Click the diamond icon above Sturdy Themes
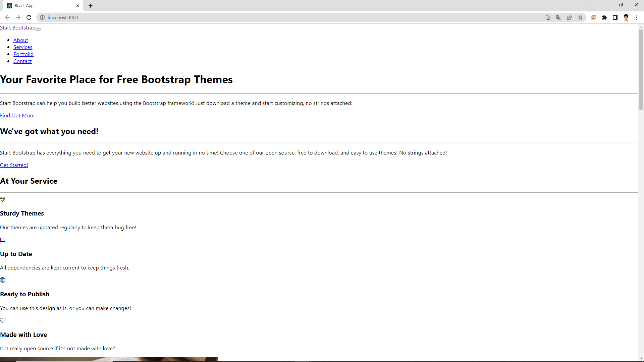 [3, 199]
